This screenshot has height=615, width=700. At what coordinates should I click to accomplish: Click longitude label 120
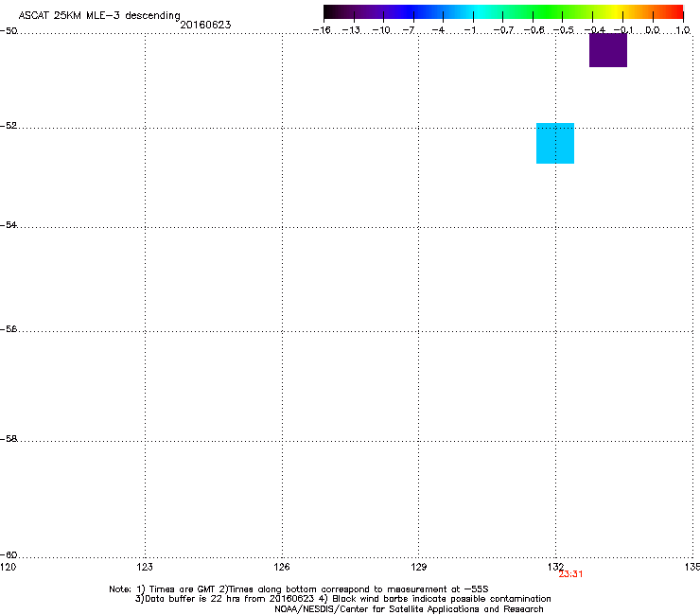click(x=8, y=567)
